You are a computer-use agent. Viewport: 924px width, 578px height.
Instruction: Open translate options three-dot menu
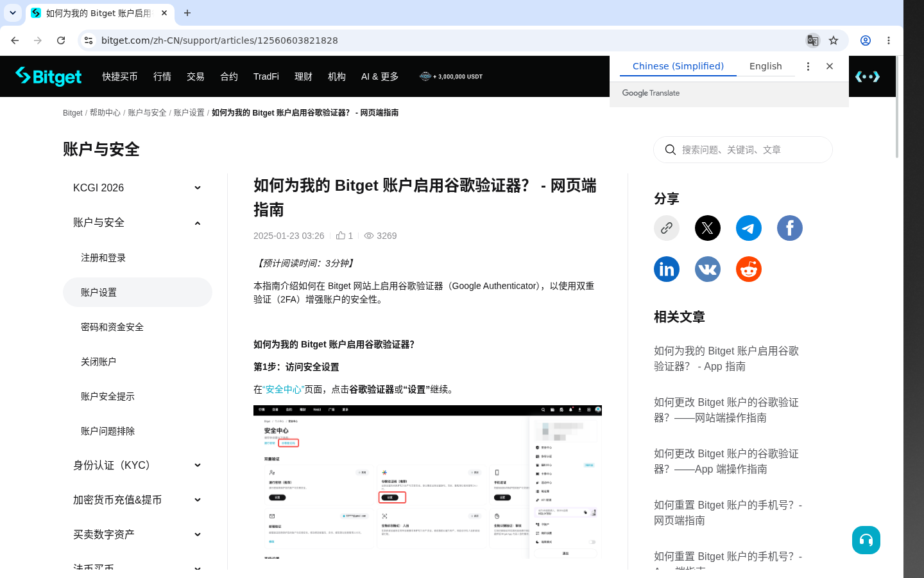tap(808, 66)
